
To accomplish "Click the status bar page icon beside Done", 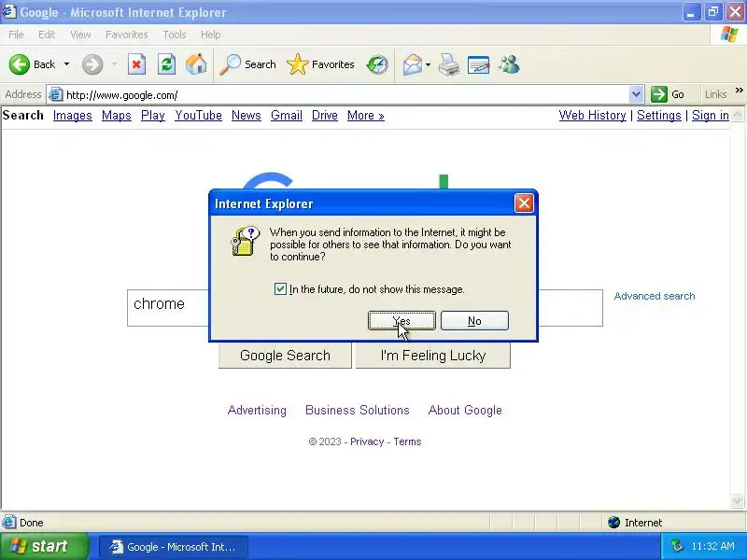I will 9,523.
